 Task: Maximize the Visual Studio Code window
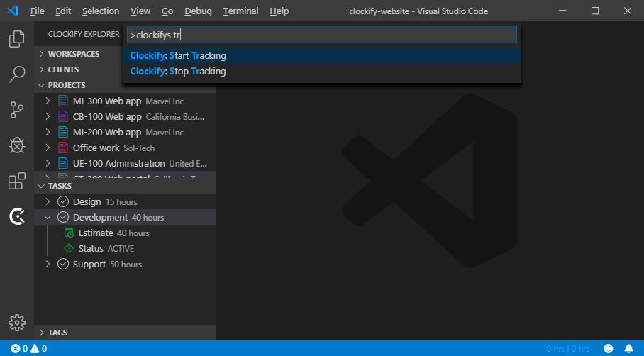pos(595,11)
